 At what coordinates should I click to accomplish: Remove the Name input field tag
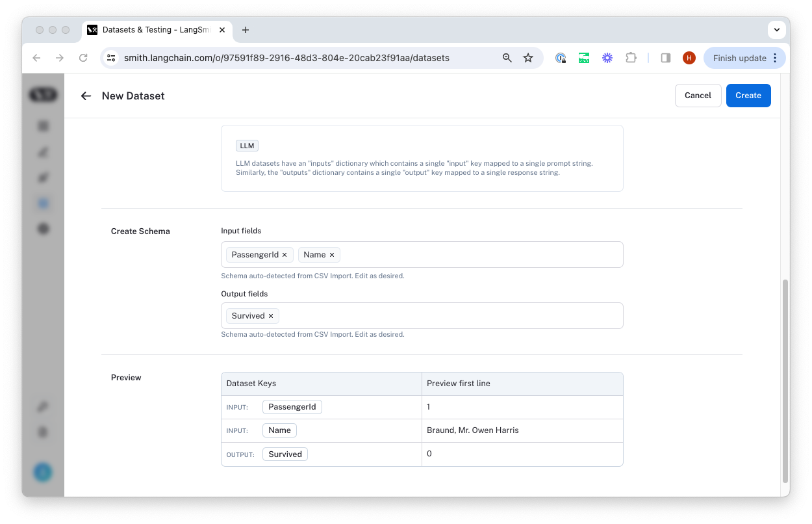(332, 255)
